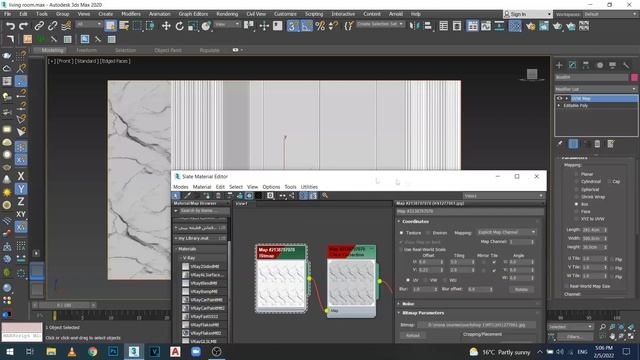This screenshot has width=640, height=360.
Task: Open the Curve Editor icon
Action: (486, 26)
